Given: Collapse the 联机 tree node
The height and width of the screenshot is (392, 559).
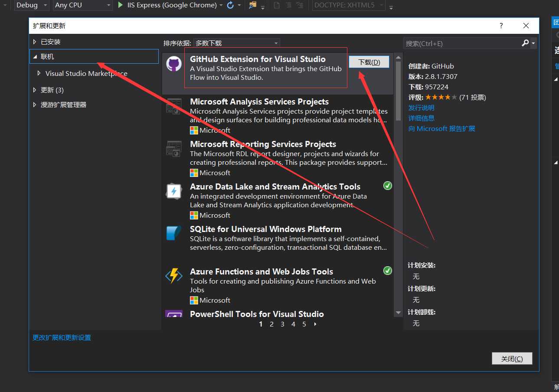Looking at the screenshot, I should [35, 57].
